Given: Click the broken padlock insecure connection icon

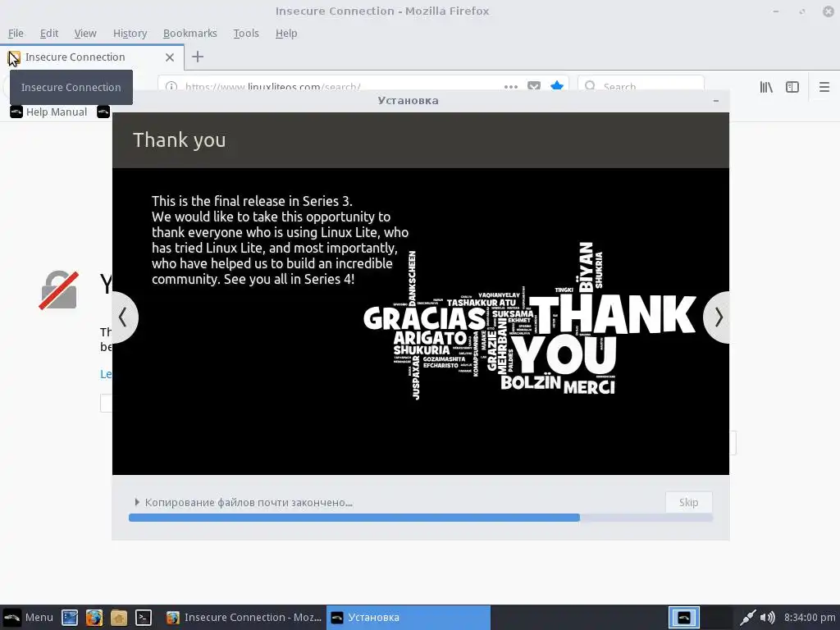Looking at the screenshot, I should pos(59,290).
